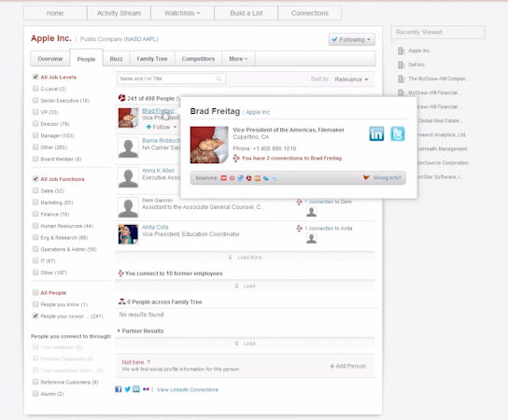Click the NASD:AAPL ticker link
The height and width of the screenshot is (420, 508).
142,39
